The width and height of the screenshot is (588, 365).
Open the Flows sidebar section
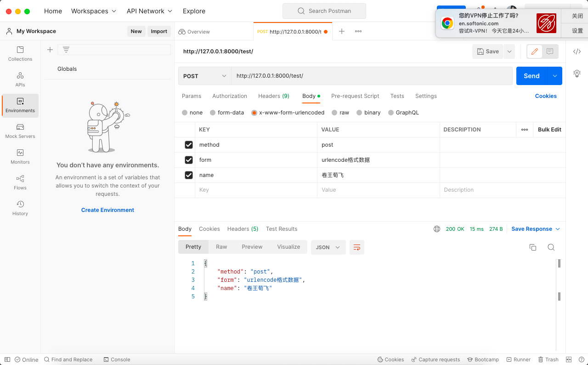20,182
